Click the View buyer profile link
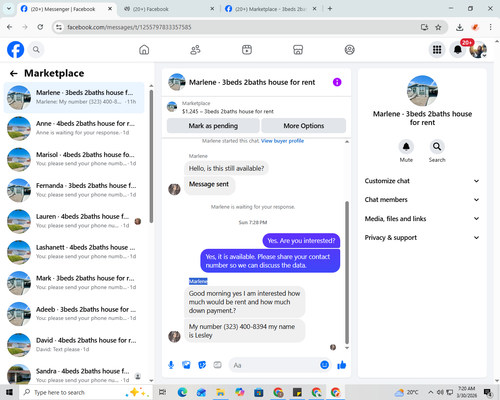Image resolution: width=500 pixels, height=400 pixels. (282, 141)
